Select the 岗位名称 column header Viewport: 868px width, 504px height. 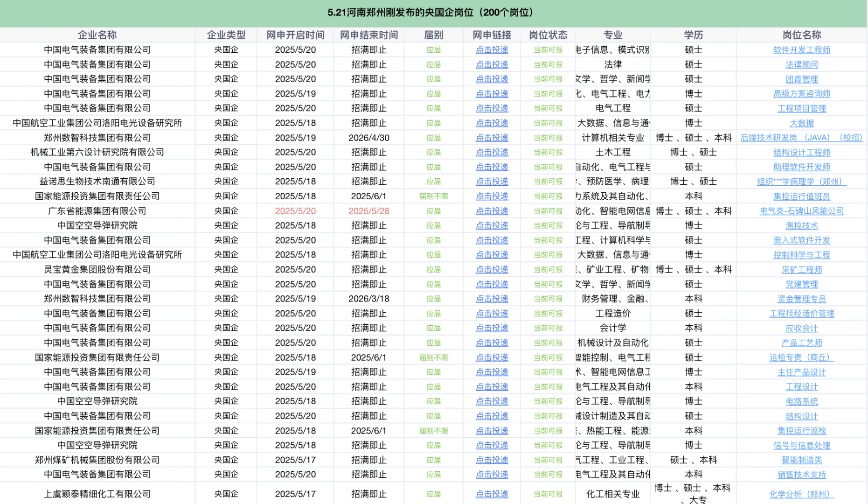pyautogui.click(x=801, y=35)
